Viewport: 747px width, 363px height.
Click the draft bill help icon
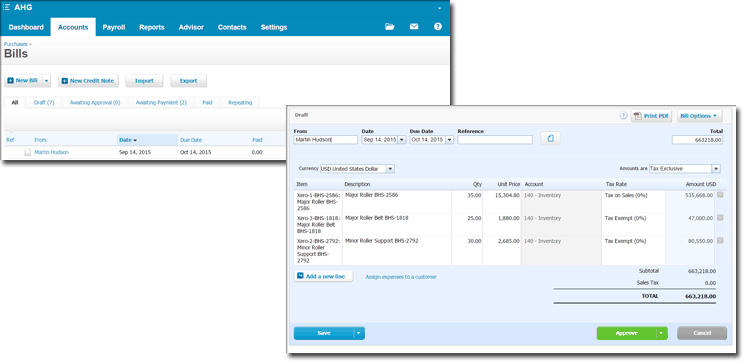pyautogui.click(x=623, y=116)
